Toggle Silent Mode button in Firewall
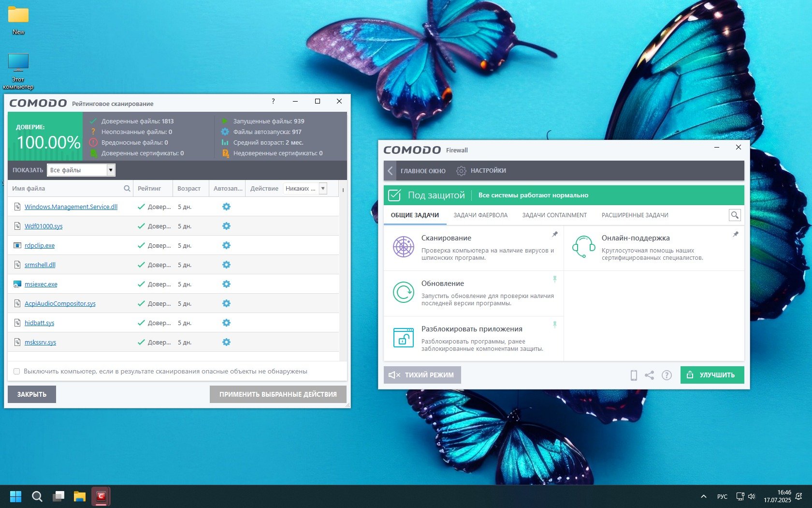This screenshot has width=812, height=508. 422,375
